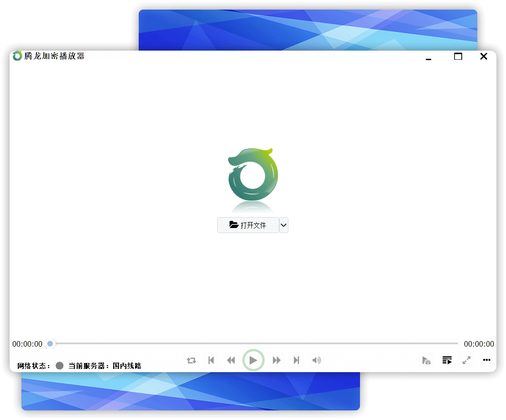Screen dimensions: 506x420
Task: Toggle the repeat/loop playback icon
Action: pyautogui.click(x=191, y=360)
